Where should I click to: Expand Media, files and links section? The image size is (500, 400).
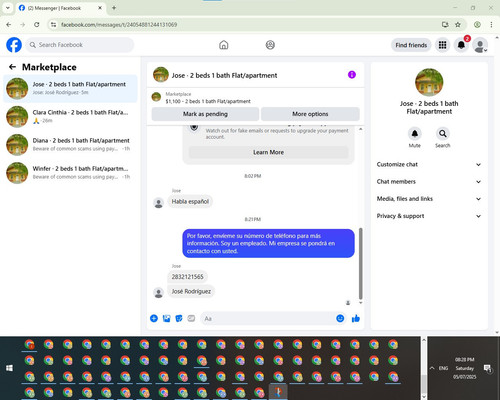click(x=429, y=199)
